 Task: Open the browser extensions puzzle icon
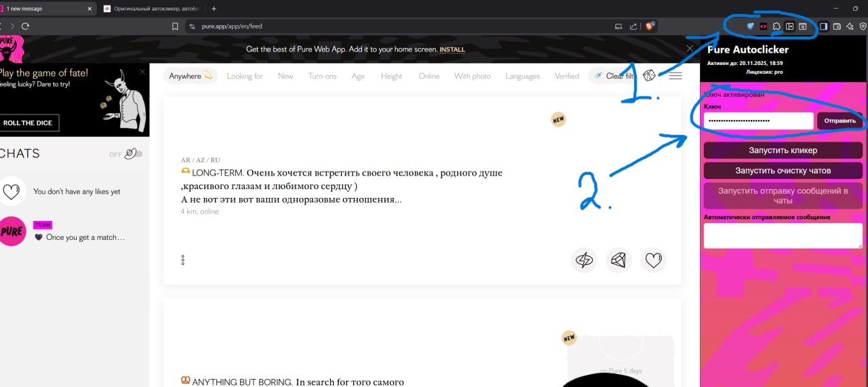click(x=776, y=26)
